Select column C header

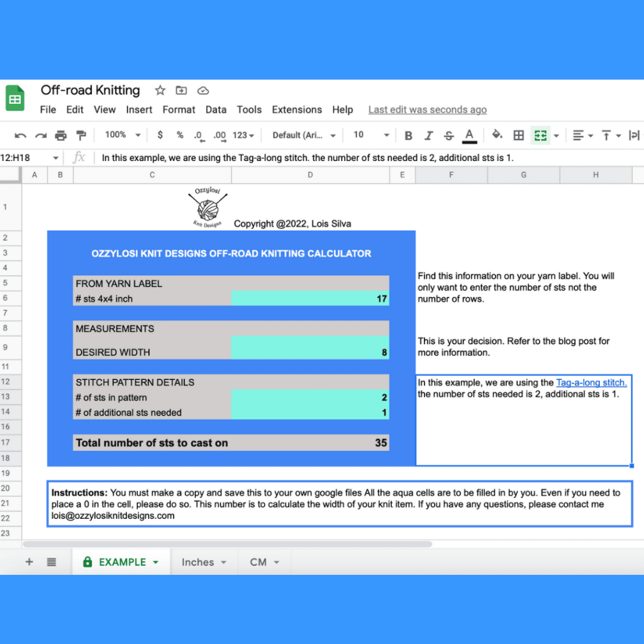click(x=152, y=175)
